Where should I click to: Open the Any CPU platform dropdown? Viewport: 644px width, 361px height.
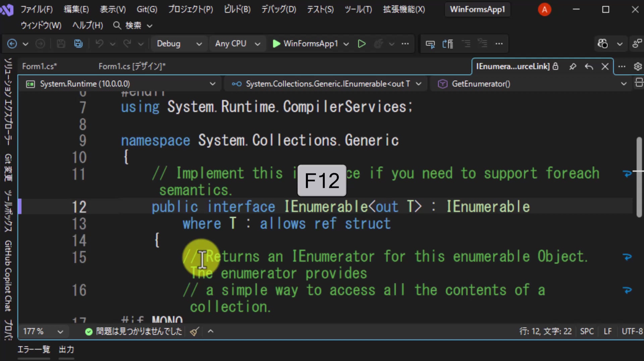(237, 44)
